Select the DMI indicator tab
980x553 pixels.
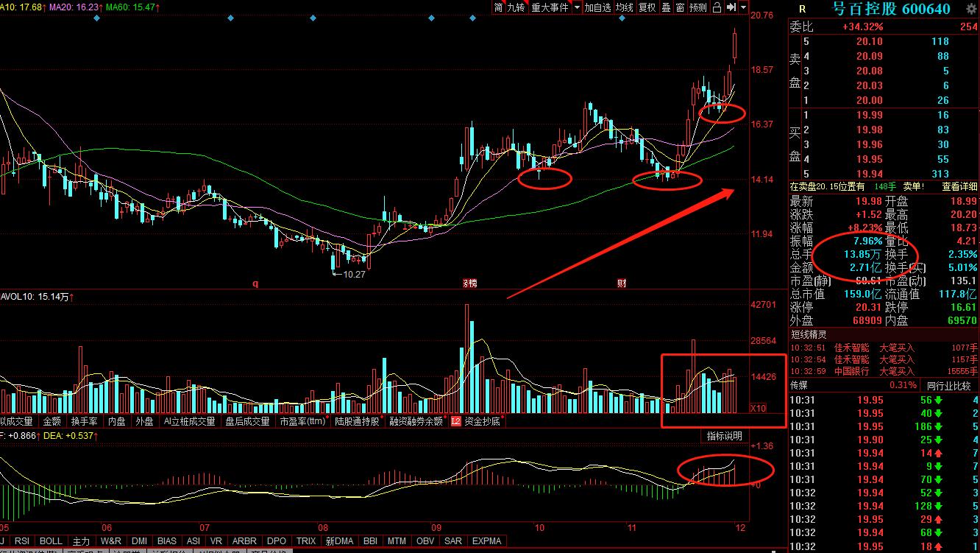pyautogui.click(x=139, y=541)
